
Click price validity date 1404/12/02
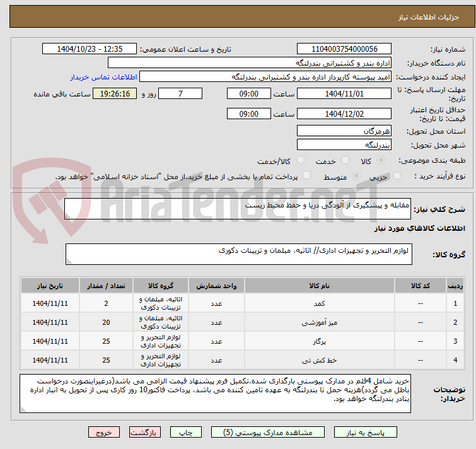click(x=344, y=114)
